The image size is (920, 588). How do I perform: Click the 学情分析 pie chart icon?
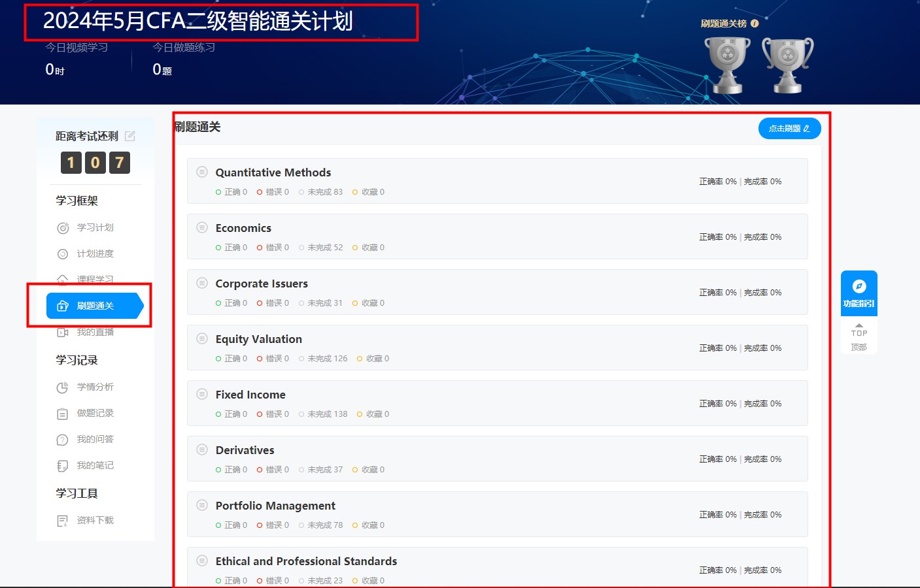[x=63, y=387]
